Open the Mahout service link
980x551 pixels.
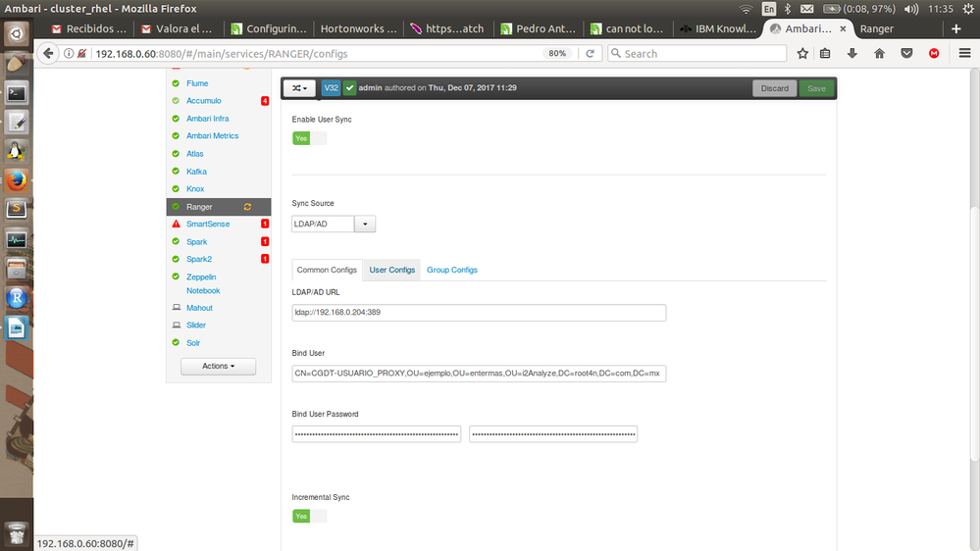point(199,308)
